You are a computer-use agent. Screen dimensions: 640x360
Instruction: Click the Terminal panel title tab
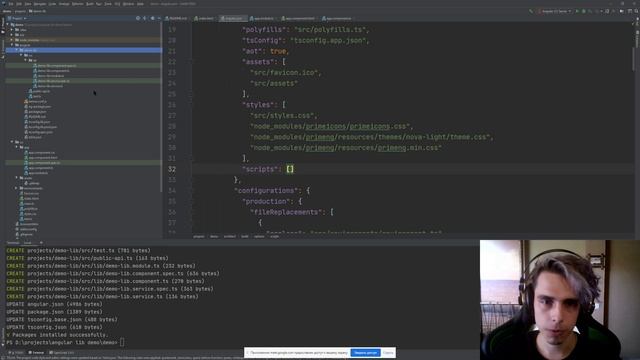coord(13,242)
